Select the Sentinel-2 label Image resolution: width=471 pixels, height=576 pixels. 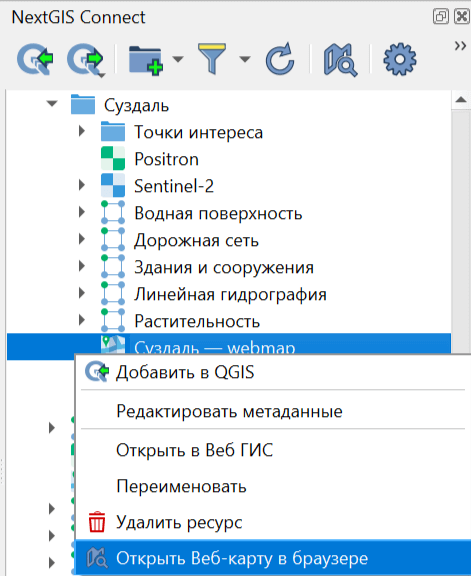[174, 186]
